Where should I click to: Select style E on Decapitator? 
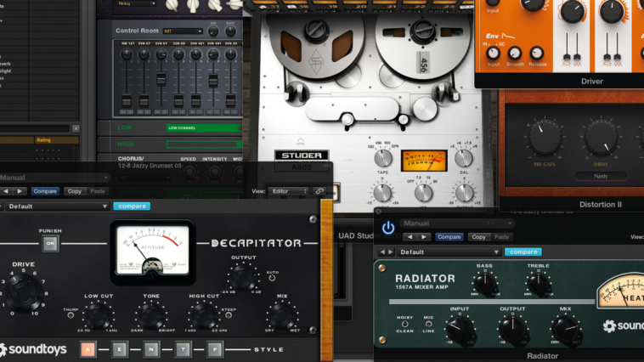120,349
